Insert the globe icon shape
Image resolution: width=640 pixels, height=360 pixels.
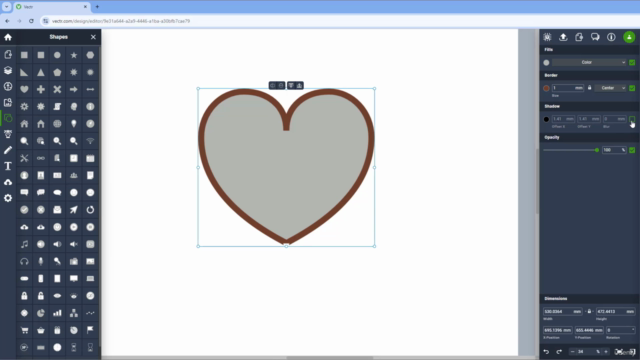57,124
